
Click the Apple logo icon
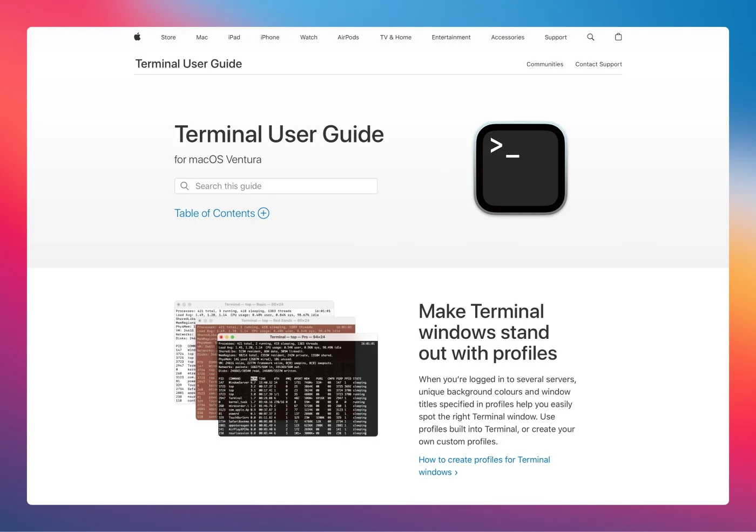(137, 37)
